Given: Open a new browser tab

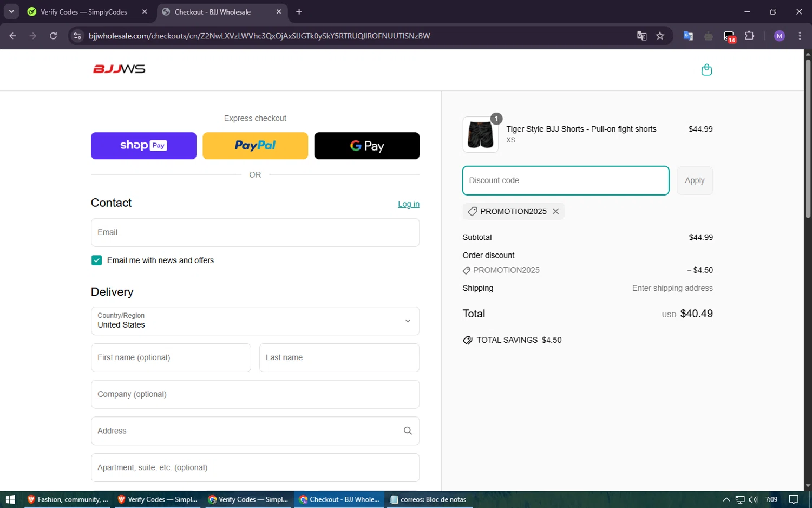Looking at the screenshot, I should click(x=299, y=12).
